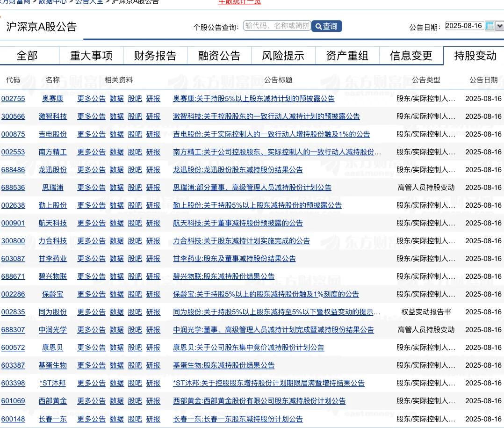Switch to the 风险提示 tab
Viewport: 504px width, 428px height.
pos(283,56)
